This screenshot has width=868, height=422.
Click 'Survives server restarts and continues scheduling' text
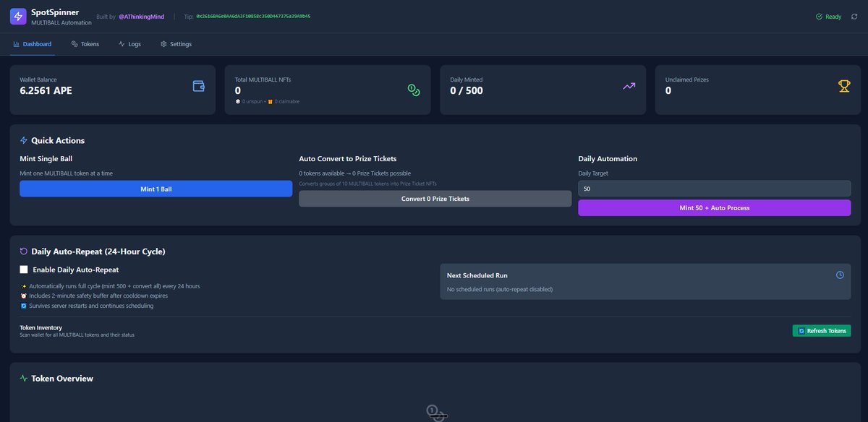click(x=91, y=306)
